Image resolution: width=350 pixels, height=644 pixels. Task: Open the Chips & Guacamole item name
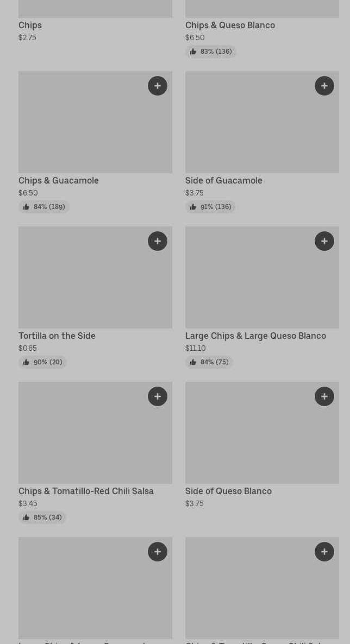click(59, 181)
